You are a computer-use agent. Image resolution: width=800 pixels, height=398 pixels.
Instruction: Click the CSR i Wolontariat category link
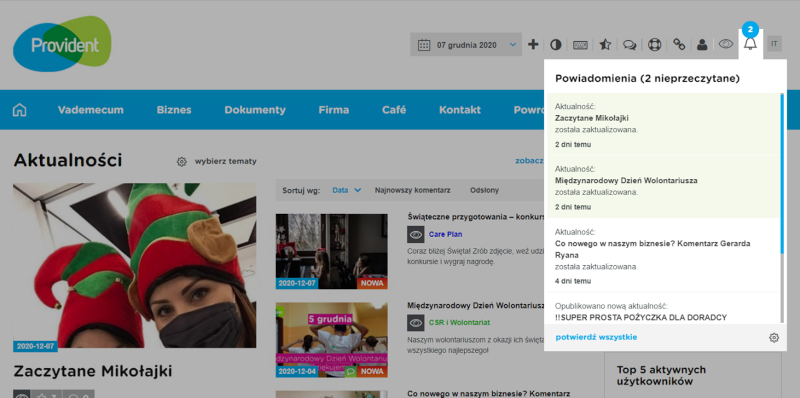tap(459, 322)
